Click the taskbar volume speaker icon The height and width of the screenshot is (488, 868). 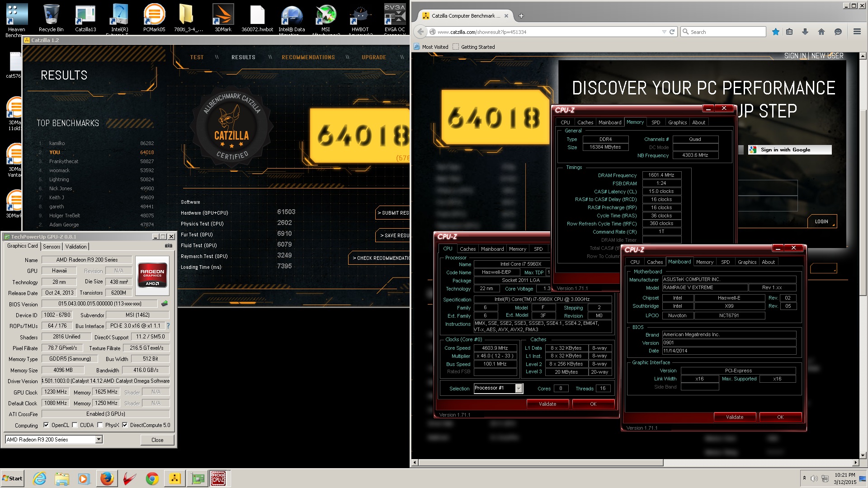[814, 479]
